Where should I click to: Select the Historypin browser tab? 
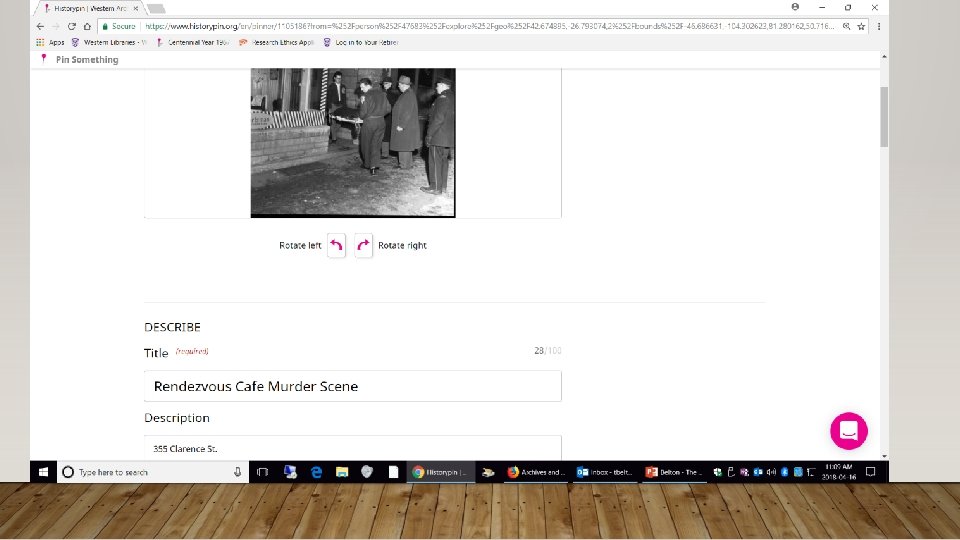(89, 9)
